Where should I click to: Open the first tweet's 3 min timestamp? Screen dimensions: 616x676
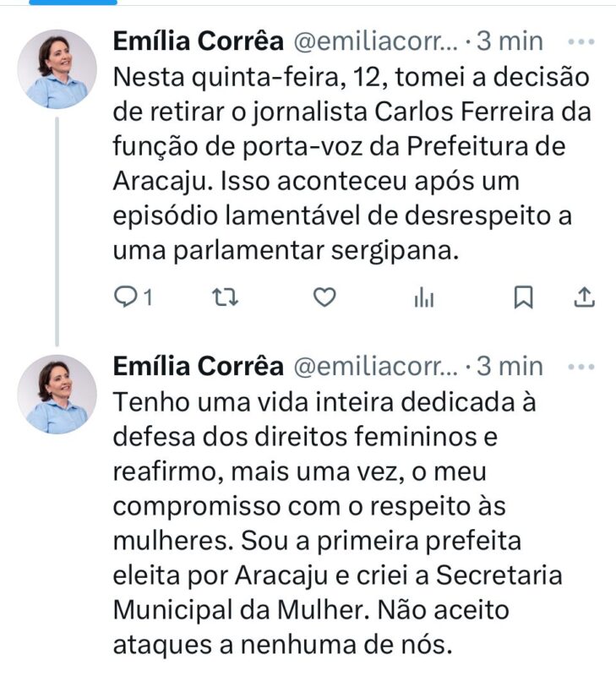click(510, 41)
